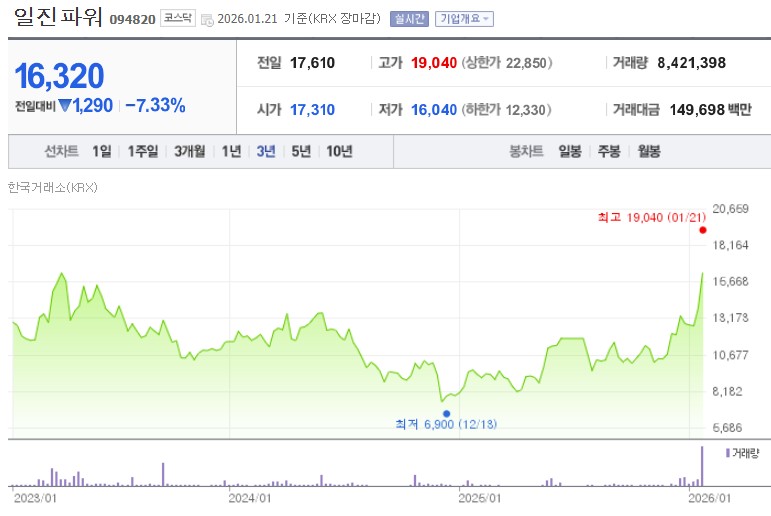Click the down arrow change indicator ▼1,290

[x=86, y=105]
